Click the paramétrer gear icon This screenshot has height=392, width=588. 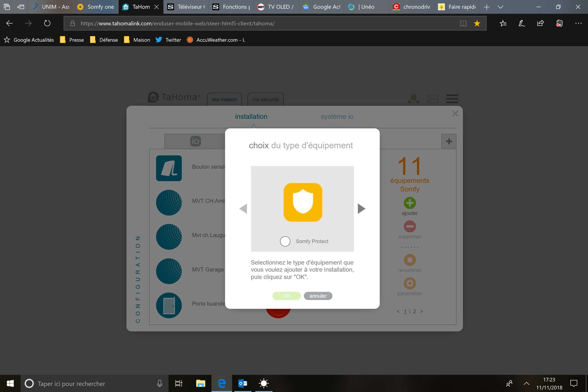tap(410, 283)
